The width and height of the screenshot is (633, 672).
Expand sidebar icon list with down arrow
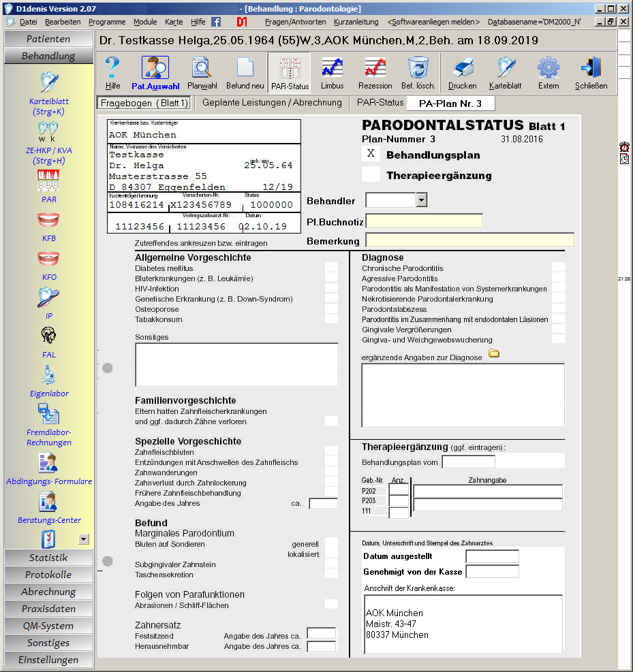(x=84, y=539)
